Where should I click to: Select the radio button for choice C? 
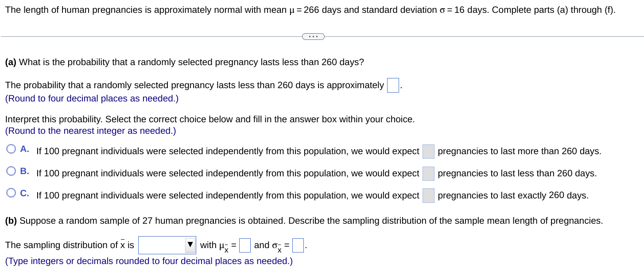click(11, 193)
